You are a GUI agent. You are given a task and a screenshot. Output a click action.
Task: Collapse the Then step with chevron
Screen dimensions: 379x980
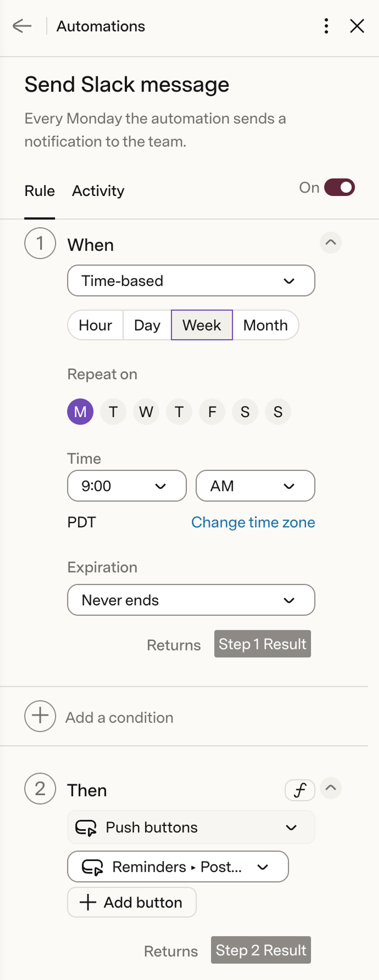click(330, 788)
